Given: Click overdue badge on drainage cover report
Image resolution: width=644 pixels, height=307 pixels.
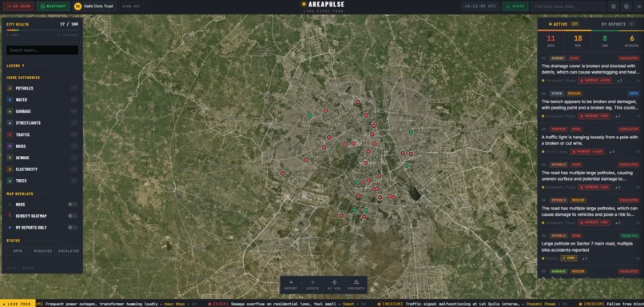Looking at the screenshot, I should coord(594,81).
